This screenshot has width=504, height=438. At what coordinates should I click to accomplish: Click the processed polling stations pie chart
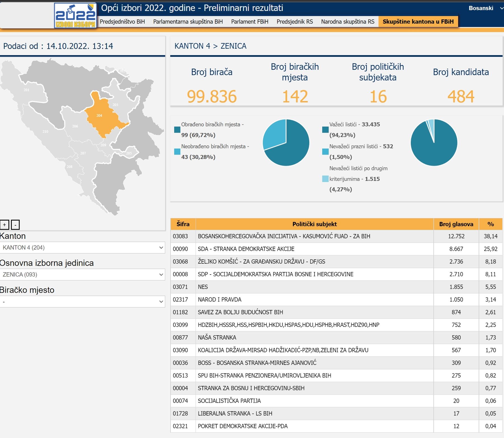[x=286, y=143]
